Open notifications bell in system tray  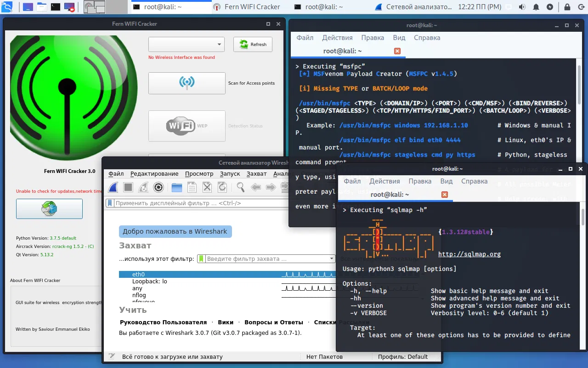(x=536, y=7)
